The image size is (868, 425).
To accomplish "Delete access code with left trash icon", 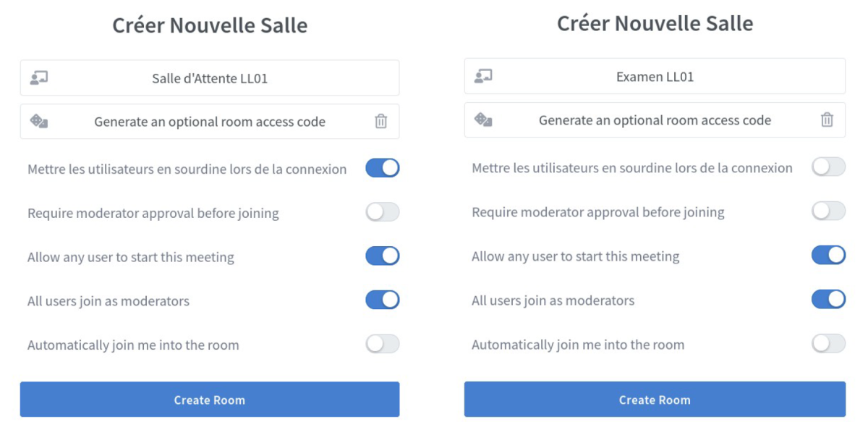I will click(x=381, y=122).
